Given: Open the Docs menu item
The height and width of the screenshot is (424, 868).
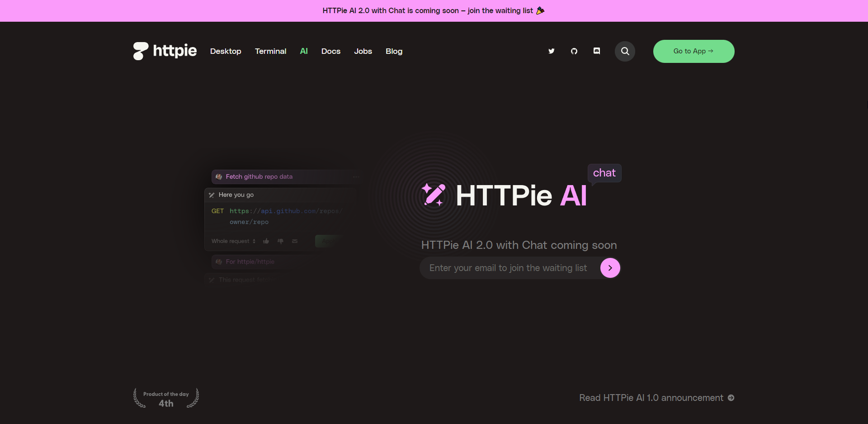Looking at the screenshot, I should click(x=331, y=51).
